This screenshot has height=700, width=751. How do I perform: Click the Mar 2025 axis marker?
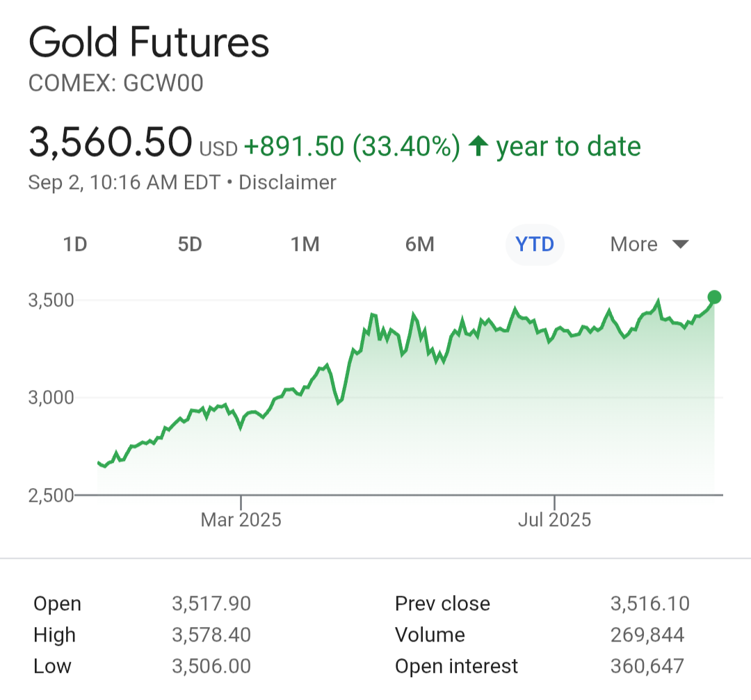[x=241, y=519]
